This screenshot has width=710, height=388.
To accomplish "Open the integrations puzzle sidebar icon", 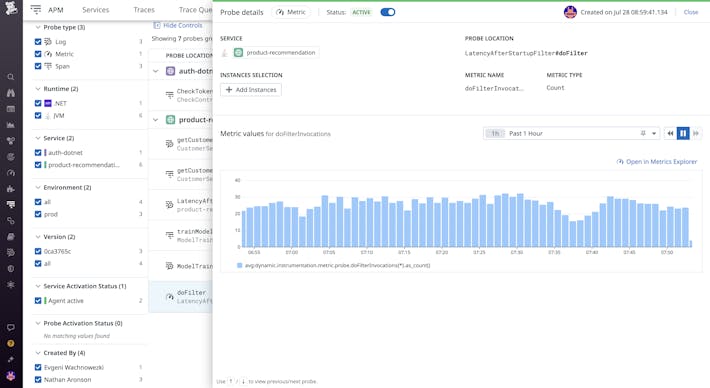I will coord(10,189).
